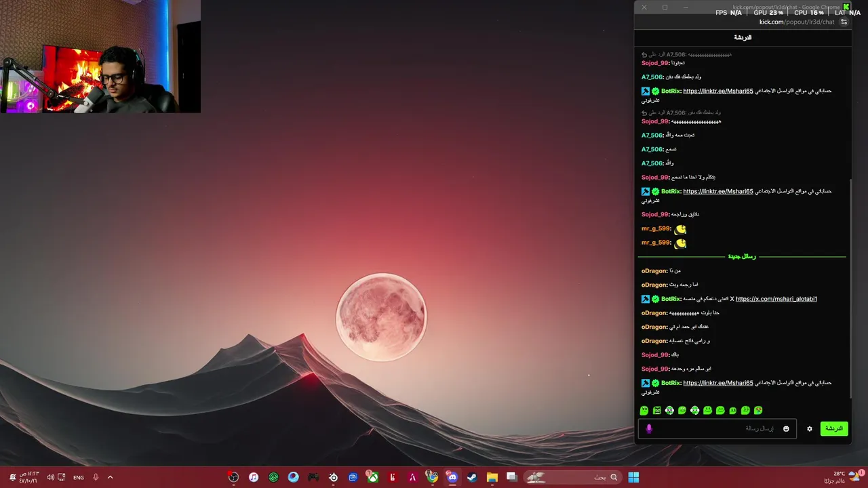Open the red app with white glyph
Screen dimensions: 868x488
[393, 477]
